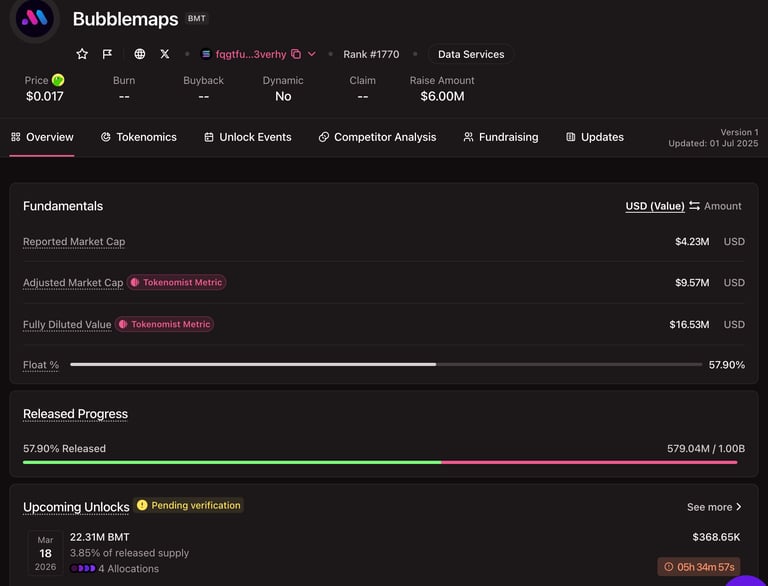Go to Competitor Analysis tab
Image resolution: width=768 pixels, height=586 pixels.
(377, 137)
